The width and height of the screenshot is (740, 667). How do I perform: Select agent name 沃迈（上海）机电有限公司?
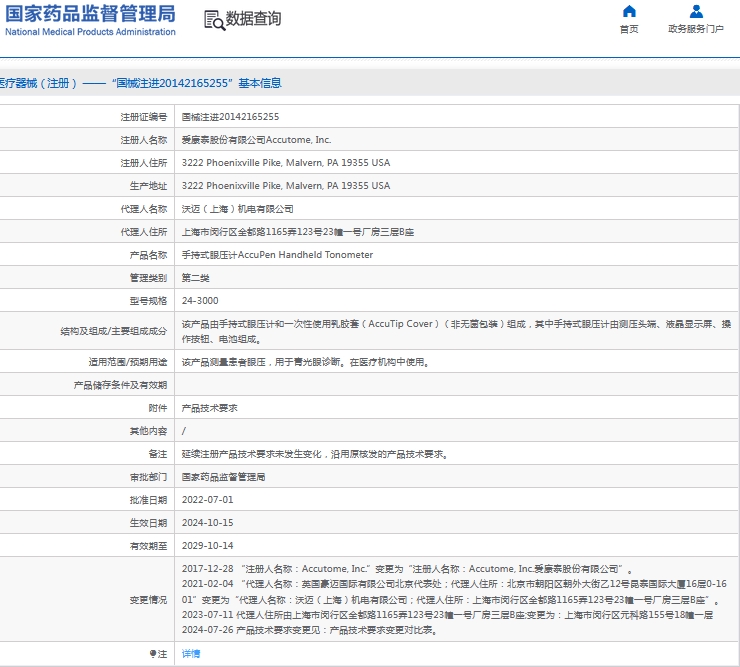click(237, 209)
